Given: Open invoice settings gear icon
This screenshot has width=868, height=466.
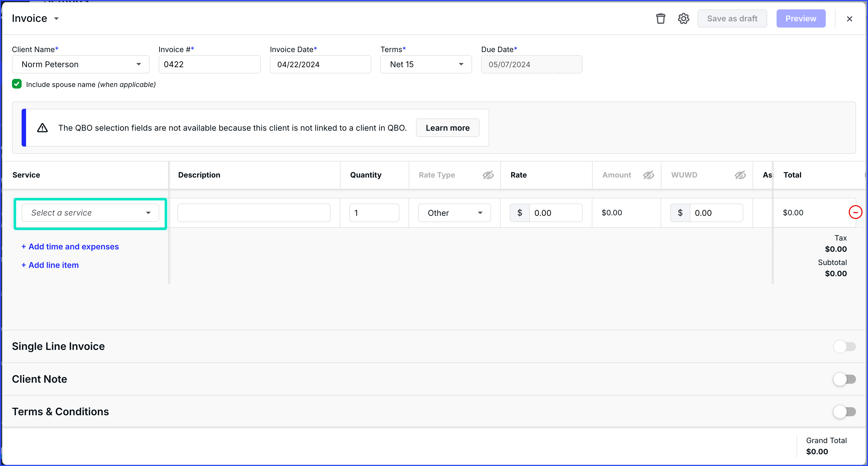Looking at the screenshot, I should click(683, 18).
